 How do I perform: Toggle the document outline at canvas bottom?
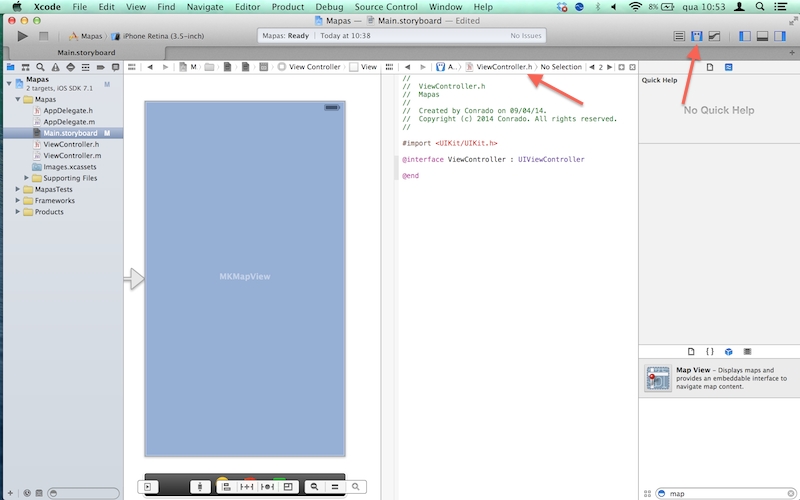tap(147, 487)
